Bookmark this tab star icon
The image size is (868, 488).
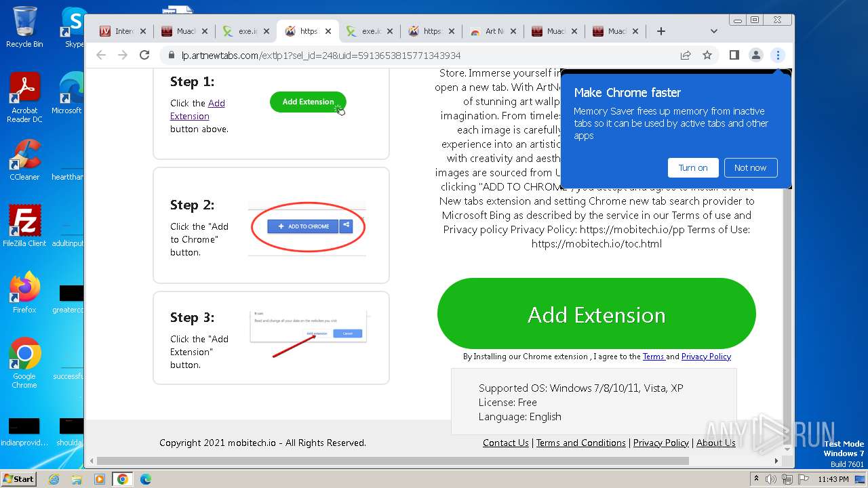pos(707,55)
